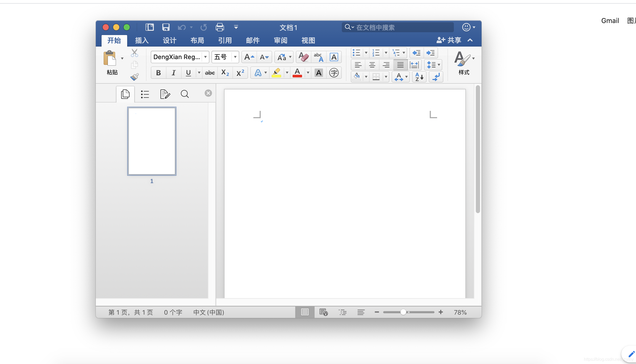This screenshot has width=636, height=364.
Task: Toggle Italic formatting
Action: tap(173, 73)
